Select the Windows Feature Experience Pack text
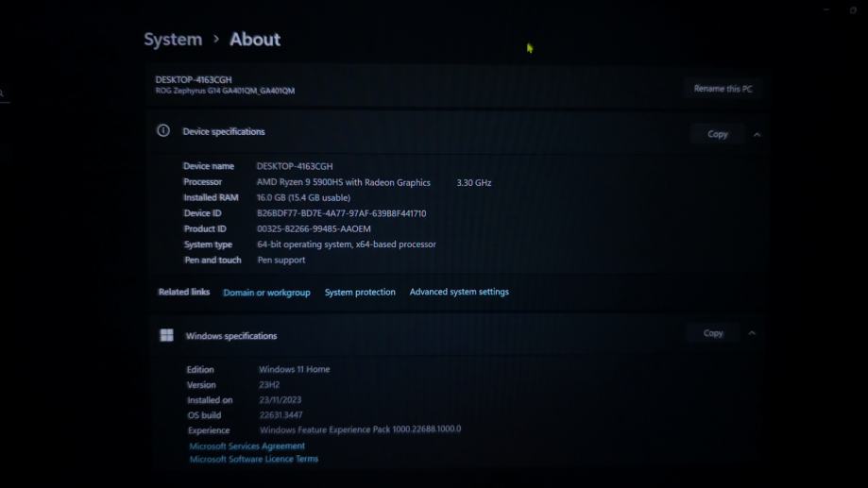This screenshot has height=488, width=868. pos(360,429)
